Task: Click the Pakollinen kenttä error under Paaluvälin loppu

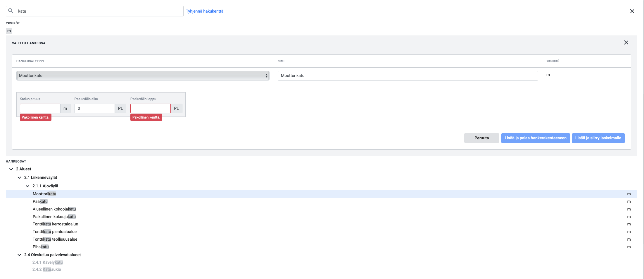Action: [146, 117]
